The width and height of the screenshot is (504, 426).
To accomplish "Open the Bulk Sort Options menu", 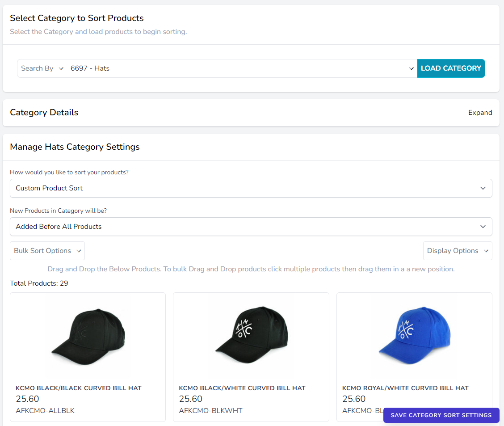I will (47, 251).
